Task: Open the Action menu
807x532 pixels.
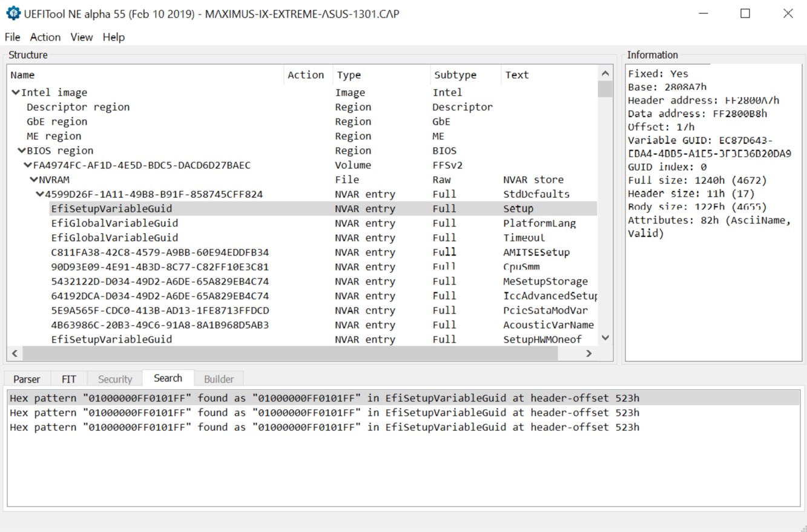Action: pyautogui.click(x=45, y=37)
